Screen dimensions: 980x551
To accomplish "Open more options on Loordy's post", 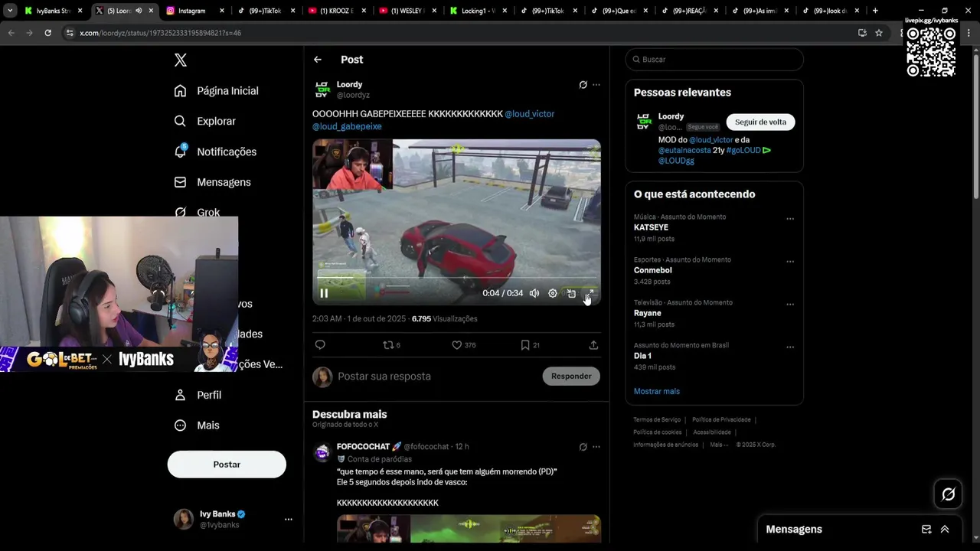I will pyautogui.click(x=596, y=85).
